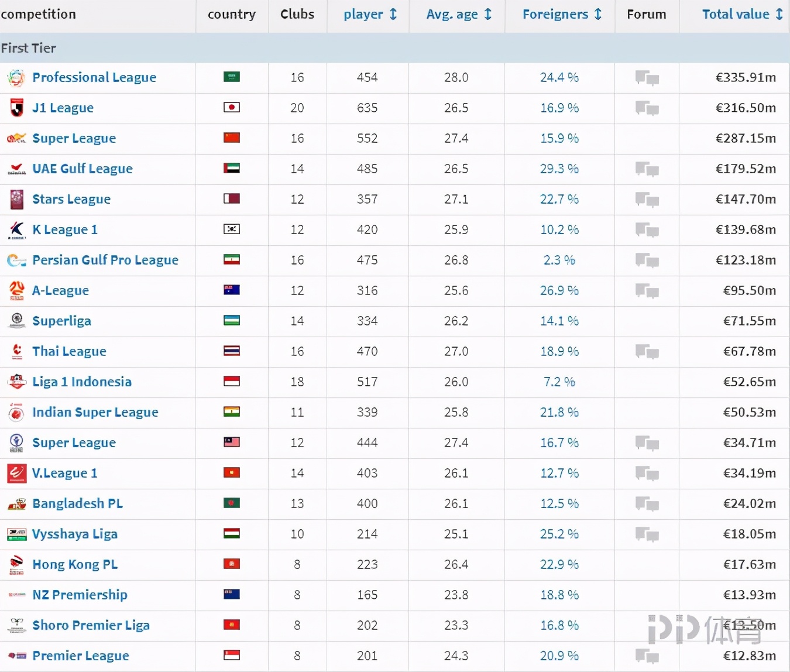
Task: Open forum for A-League
Action: (647, 291)
